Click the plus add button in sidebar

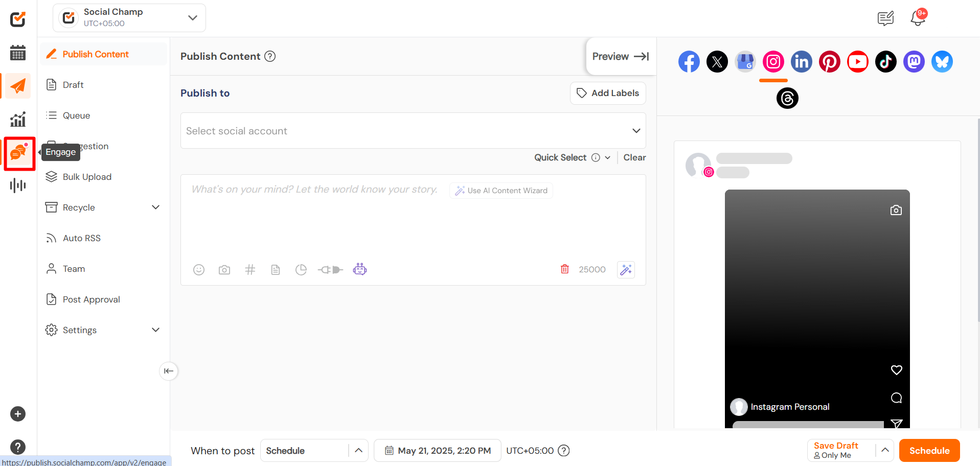[x=18, y=414]
